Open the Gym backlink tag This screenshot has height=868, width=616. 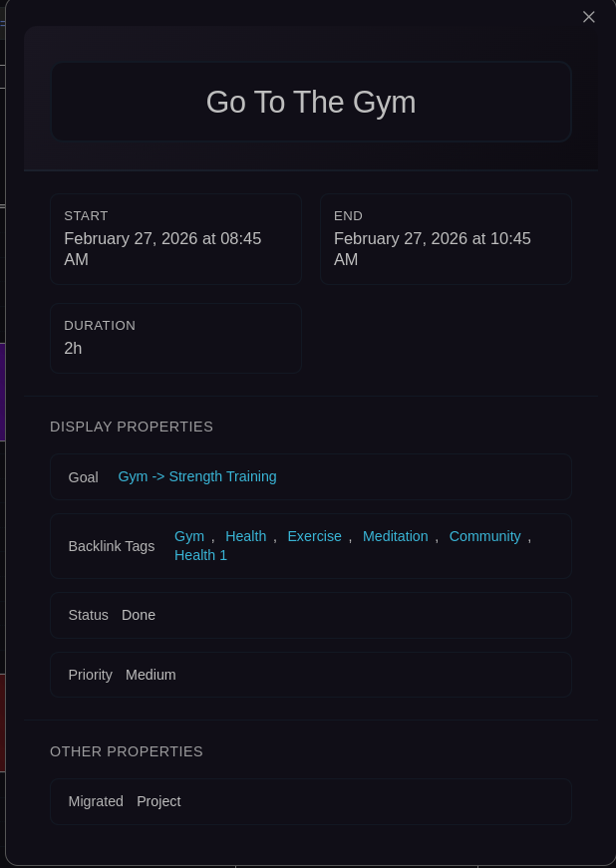tap(189, 536)
